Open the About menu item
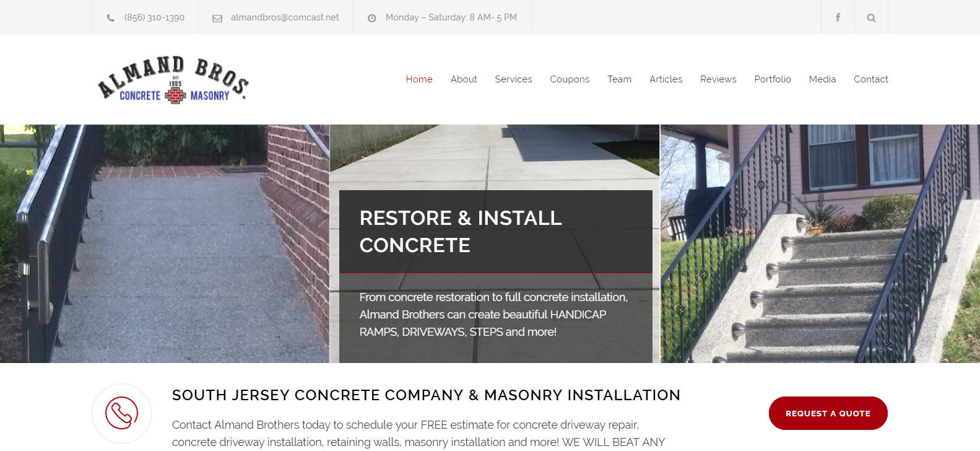 464,79
